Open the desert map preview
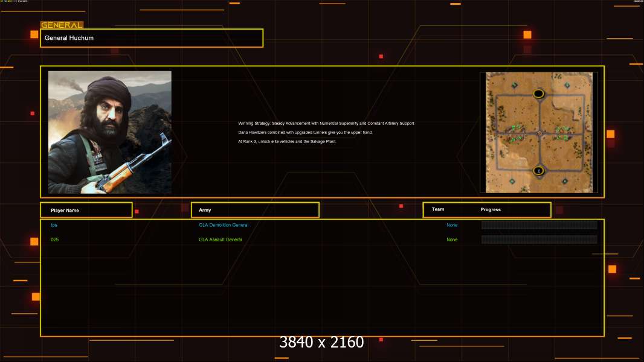The height and width of the screenshot is (362, 644). coord(539,132)
